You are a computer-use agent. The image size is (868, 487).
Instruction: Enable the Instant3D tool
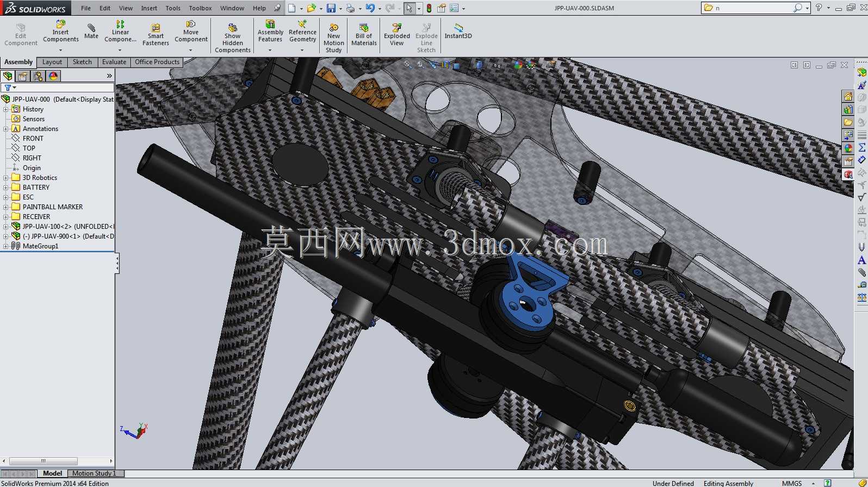[458, 32]
